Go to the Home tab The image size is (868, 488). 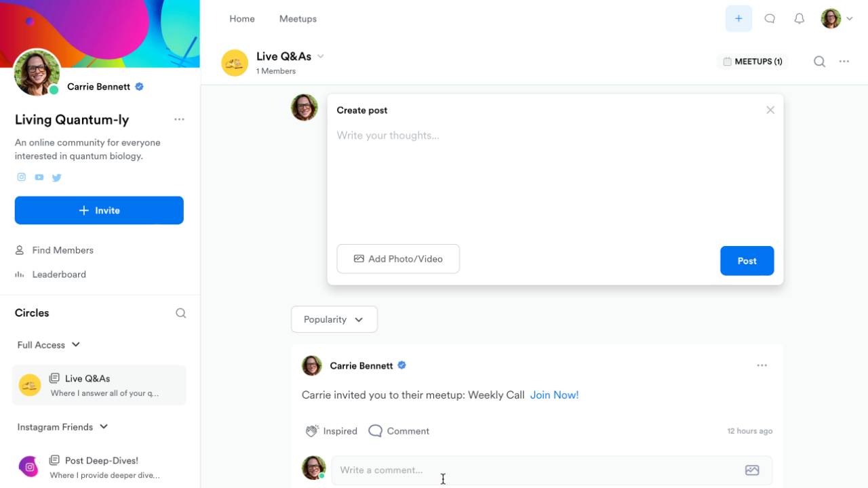point(242,19)
